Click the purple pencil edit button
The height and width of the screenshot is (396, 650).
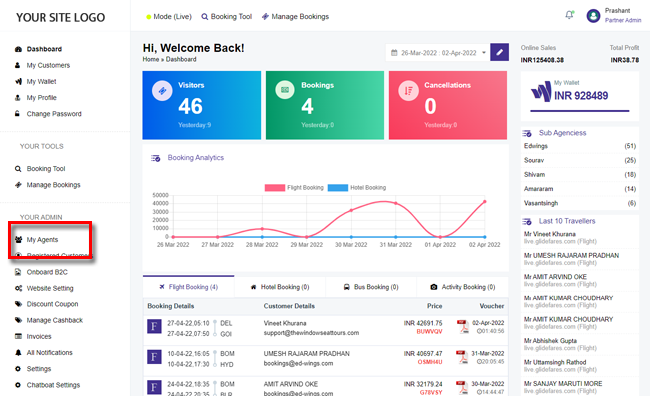click(500, 52)
